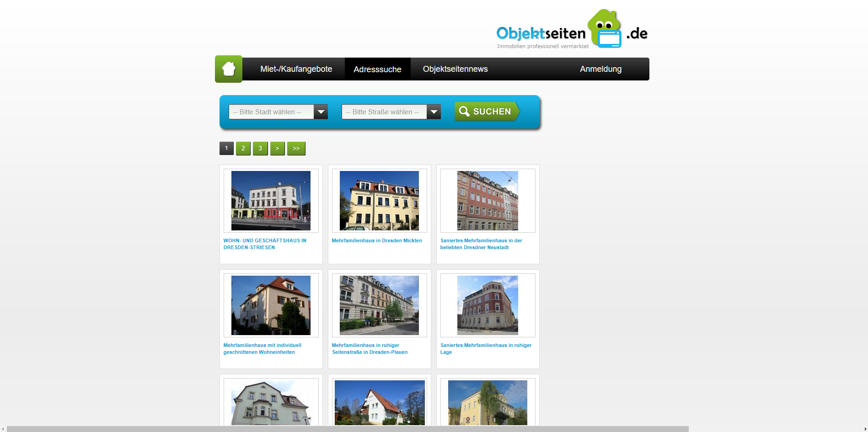Screen dimensions: 868x432
Task: Open 'Saniertes Mehrfamilienhaus in ruhiger Lage' link
Action: pyautogui.click(x=486, y=349)
